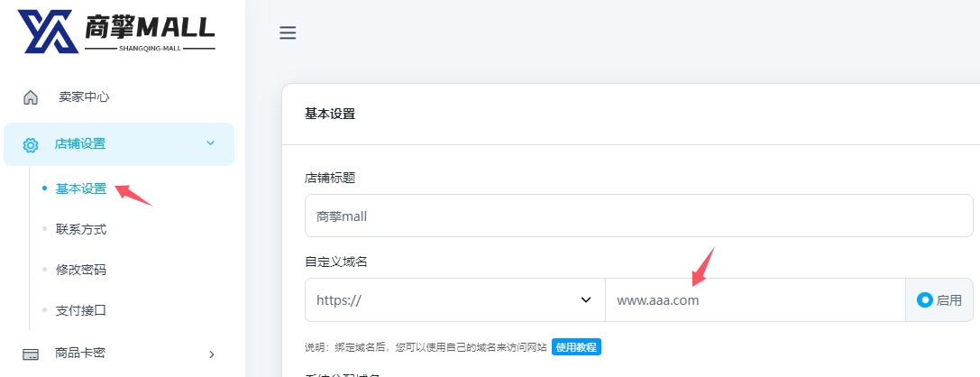
Task: Click the home icon beside 卖家中心
Action: [x=31, y=97]
